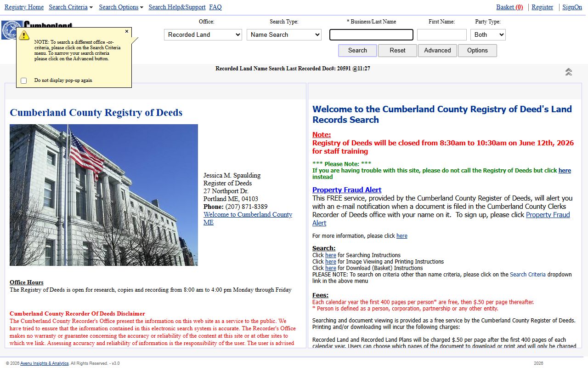Viewport: 588px width, 368px height.
Task: Open Search Help&Support menu item
Action: coord(177,7)
